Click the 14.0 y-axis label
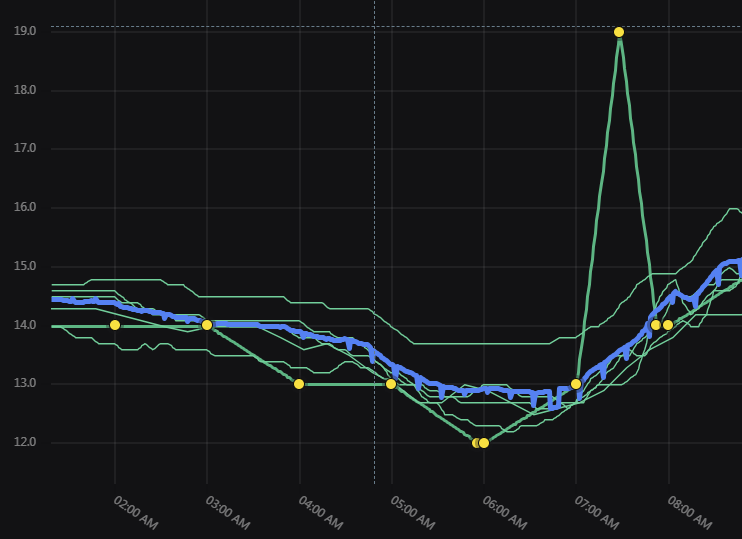The height and width of the screenshot is (539, 742). [25, 325]
